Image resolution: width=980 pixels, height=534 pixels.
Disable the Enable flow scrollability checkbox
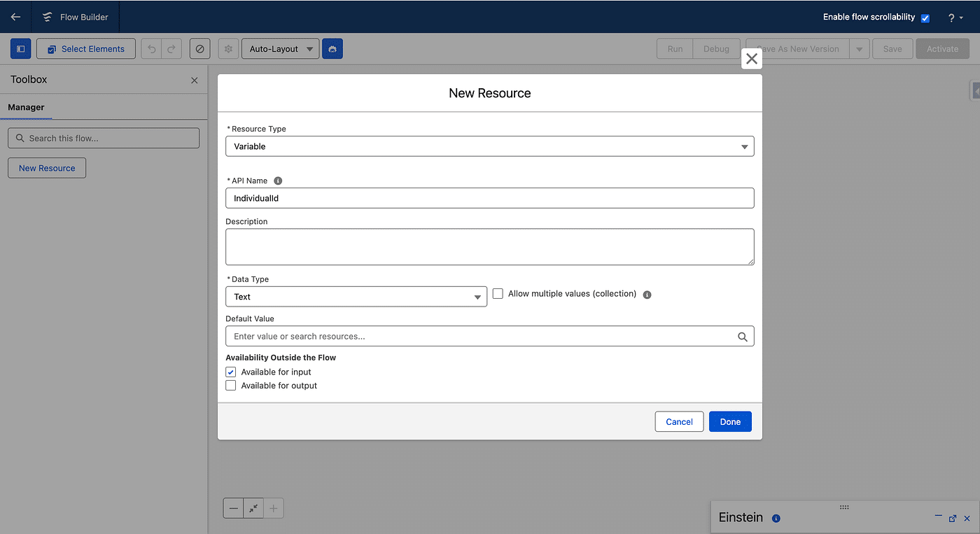(x=925, y=18)
